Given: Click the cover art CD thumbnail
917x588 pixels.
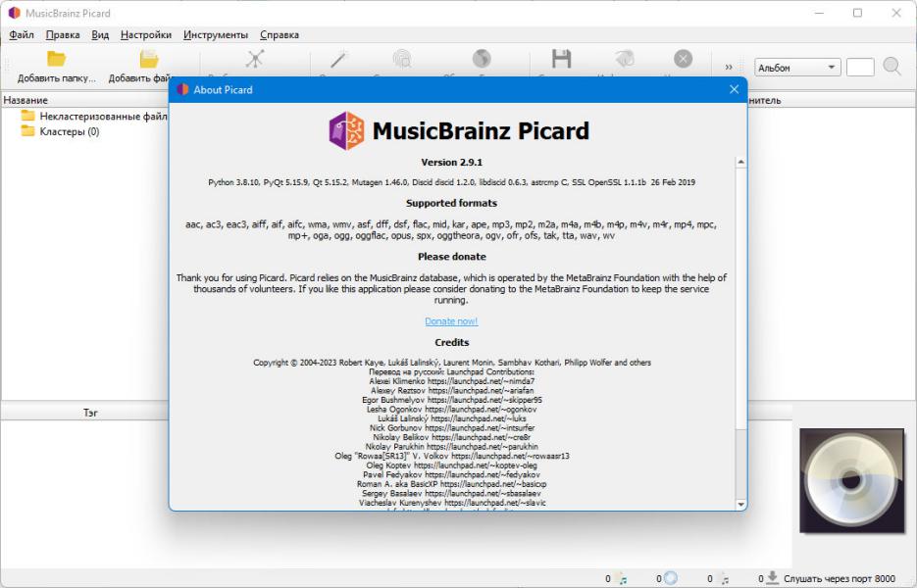Looking at the screenshot, I should [x=851, y=480].
